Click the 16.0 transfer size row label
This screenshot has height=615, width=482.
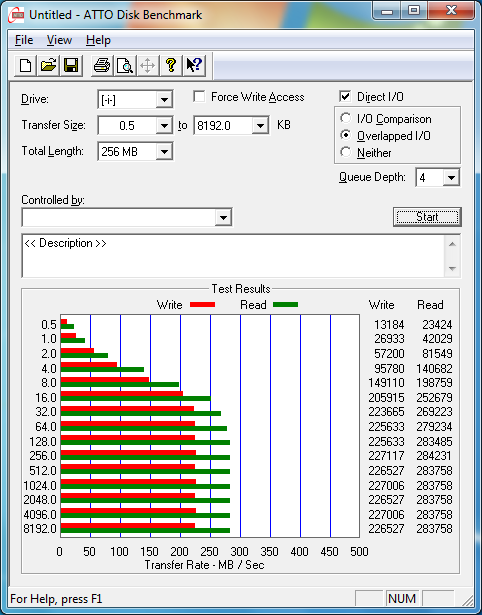point(46,398)
